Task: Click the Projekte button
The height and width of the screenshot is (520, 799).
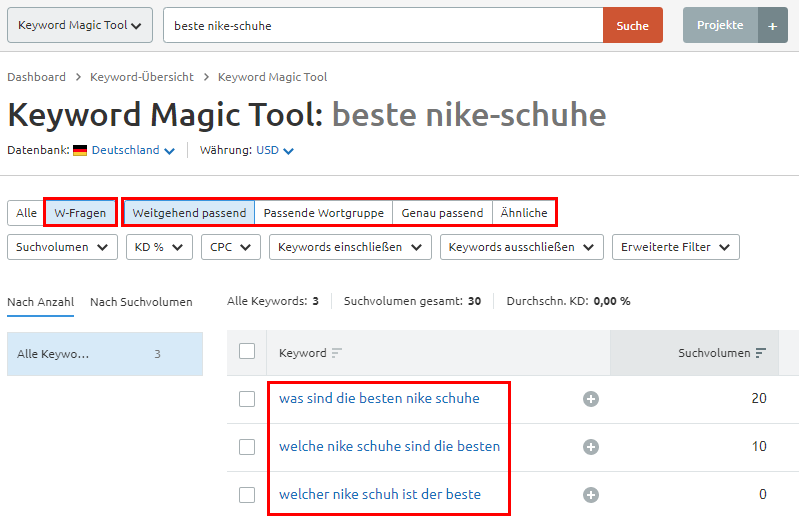Action: 721,25
